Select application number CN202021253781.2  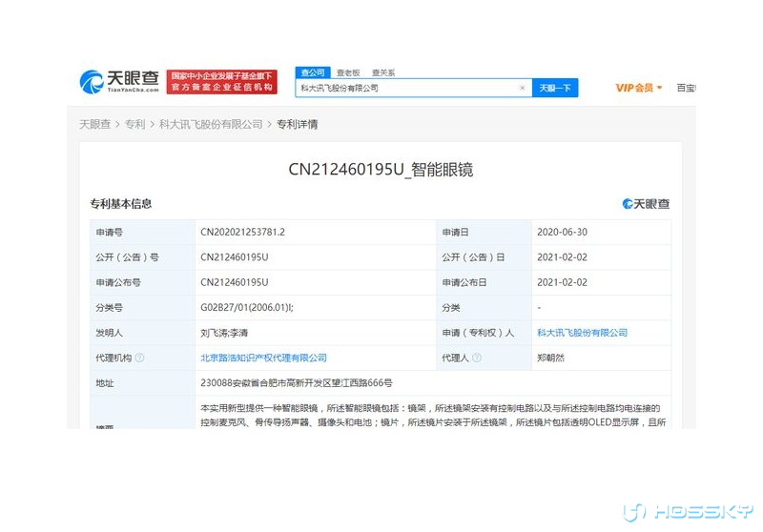coord(243,232)
